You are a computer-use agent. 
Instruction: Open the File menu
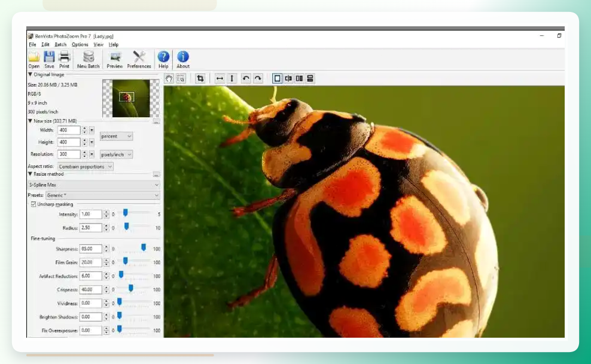click(32, 44)
